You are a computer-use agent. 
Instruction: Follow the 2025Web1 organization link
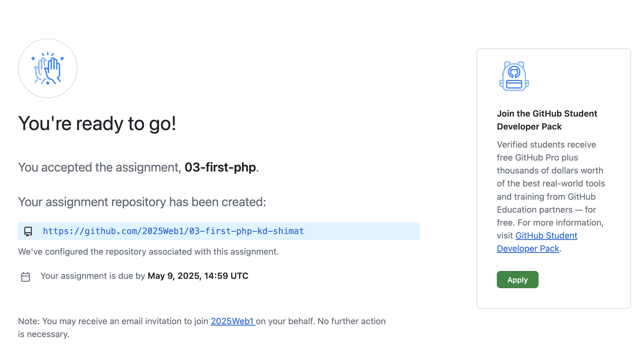[x=232, y=321]
